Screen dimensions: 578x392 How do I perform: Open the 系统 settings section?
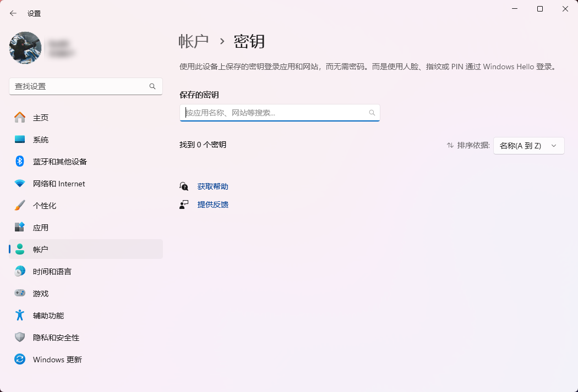tap(41, 139)
